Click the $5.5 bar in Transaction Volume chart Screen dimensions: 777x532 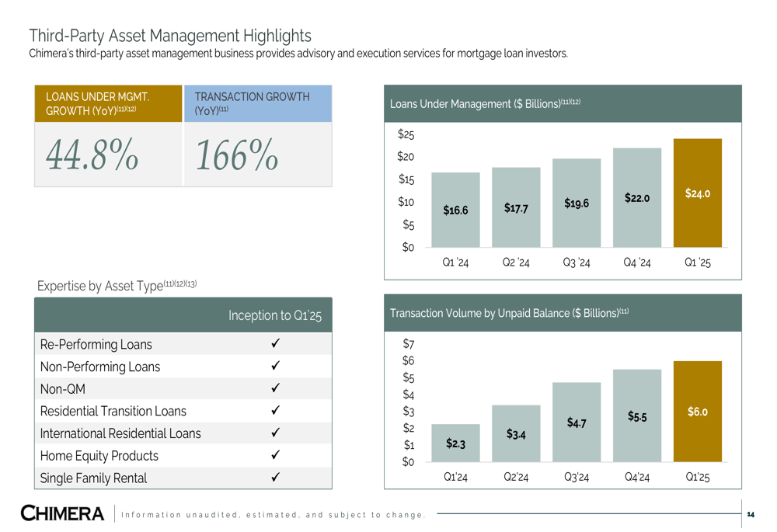tap(637, 416)
